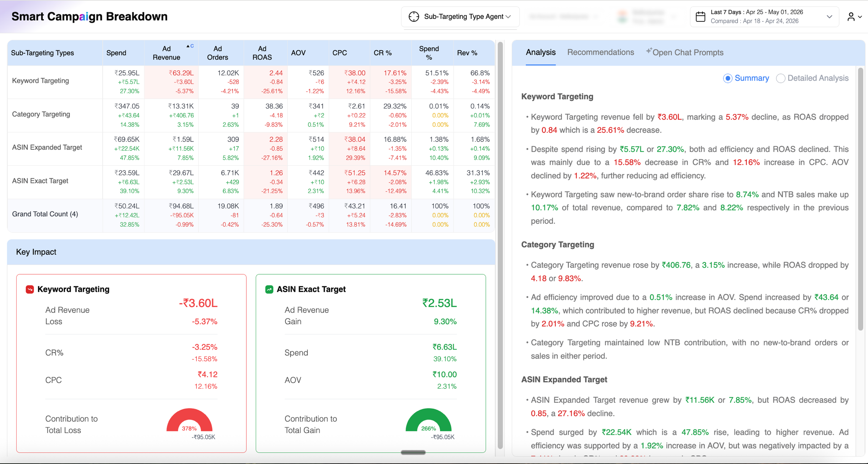
Task: Click the analysis panel vertical scrollbar
Action: [x=860, y=199]
